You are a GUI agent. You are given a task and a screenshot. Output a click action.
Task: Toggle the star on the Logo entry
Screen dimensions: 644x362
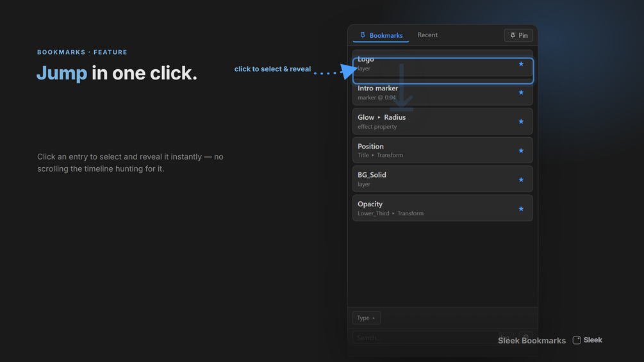(x=521, y=63)
